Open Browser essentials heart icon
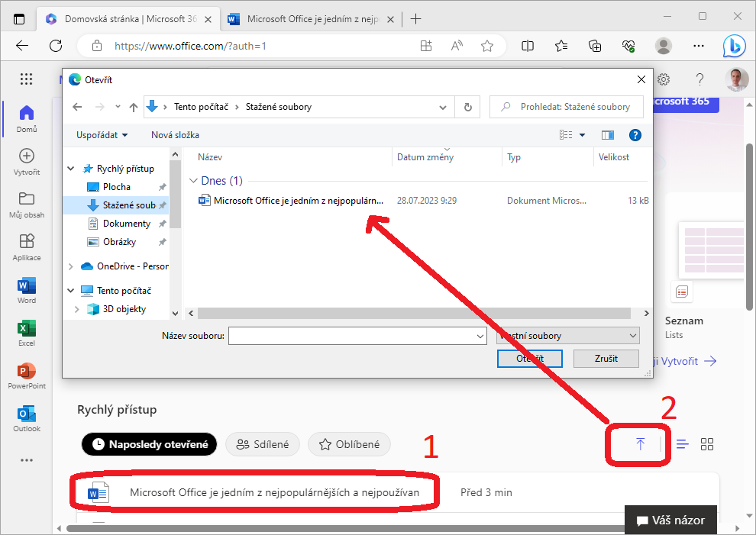The image size is (756, 535). click(x=628, y=46)
